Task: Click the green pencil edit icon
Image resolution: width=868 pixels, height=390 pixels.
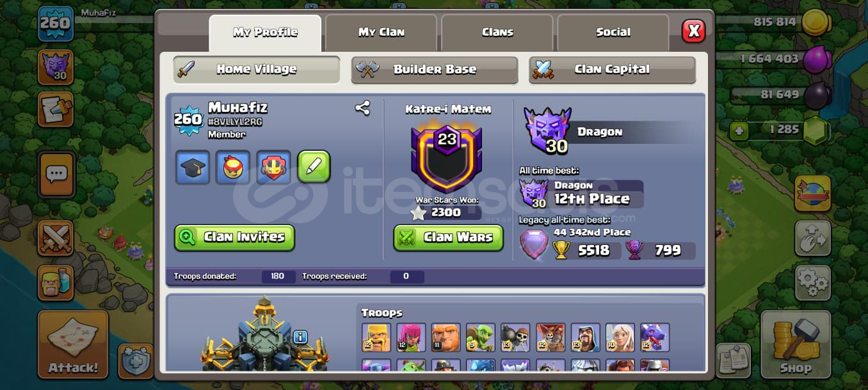Action: point(314,167)
